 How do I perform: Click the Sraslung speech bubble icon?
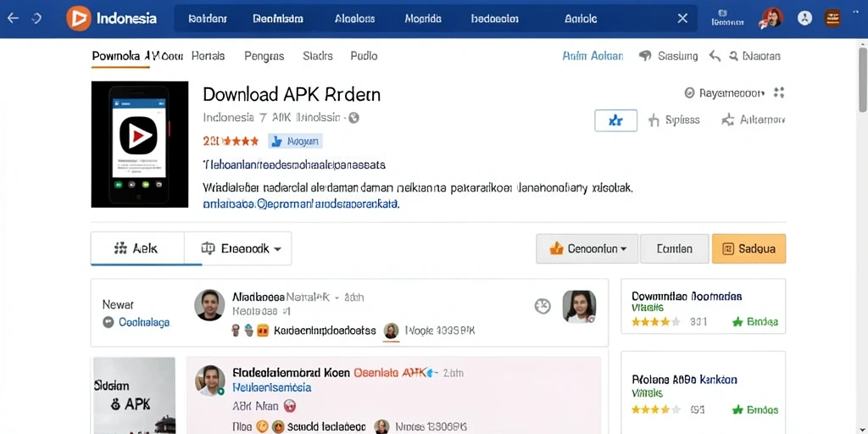point(645,56)
